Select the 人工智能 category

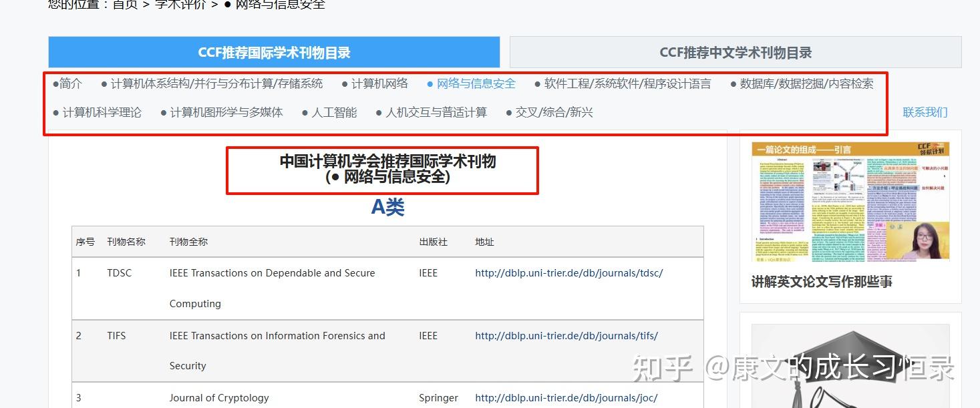coord(335,112)
